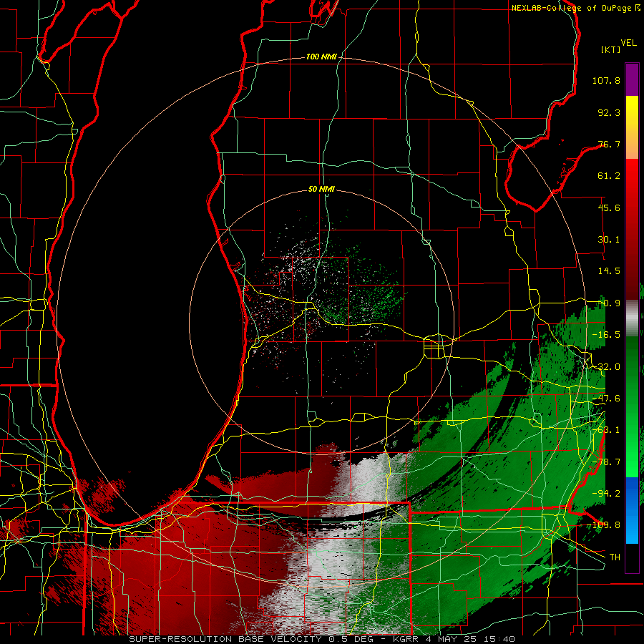Click the 76.7 velocity legend value
Viewport: 644px width, 644px height.
pos(609,144)
